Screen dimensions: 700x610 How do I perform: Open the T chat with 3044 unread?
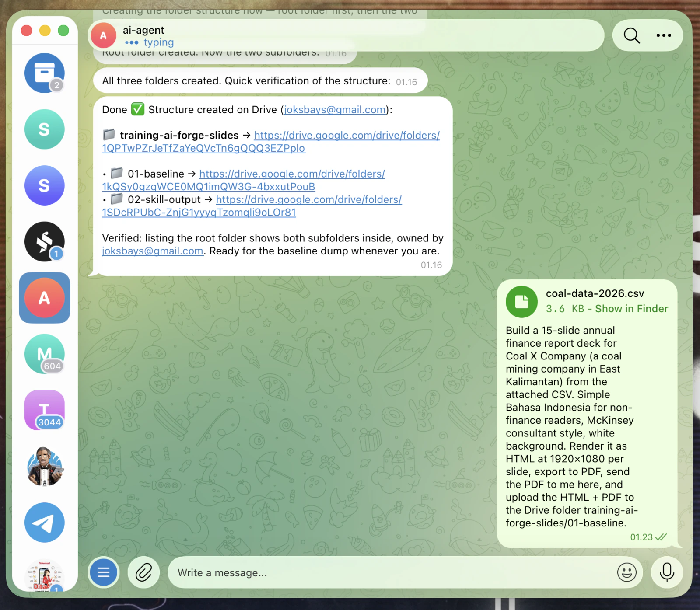44,410
